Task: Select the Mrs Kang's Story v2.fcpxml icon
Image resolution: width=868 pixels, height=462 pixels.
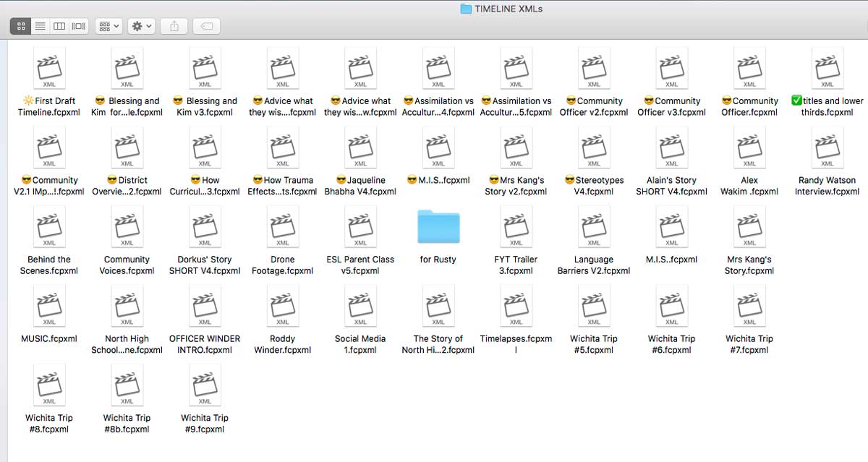Action: [x=516, y=148]
